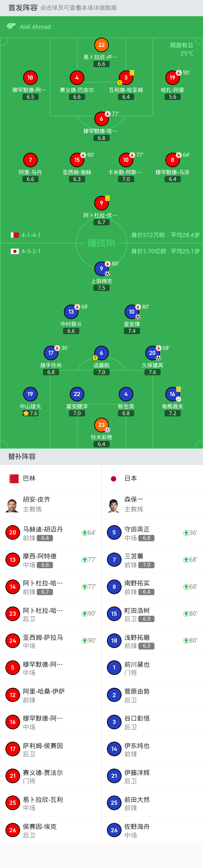This screenshot has height=868, width=203.
Task: Open Bahrain goalkeeper number 22 player badge
Action: tap(101, 45)
